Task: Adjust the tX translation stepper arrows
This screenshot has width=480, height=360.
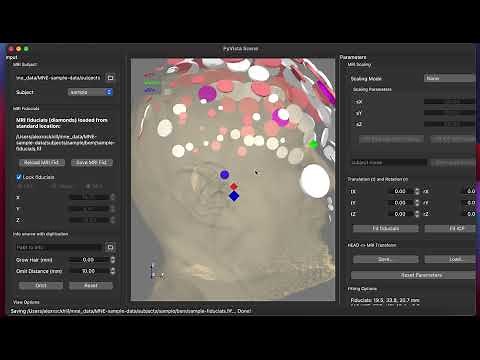Action: [x=417, y=191]
